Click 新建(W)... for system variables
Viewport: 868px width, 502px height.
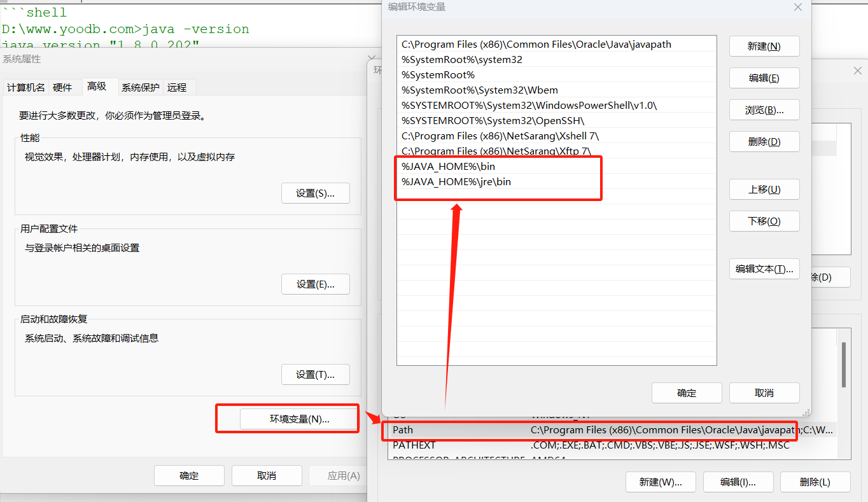pos(661,482)
